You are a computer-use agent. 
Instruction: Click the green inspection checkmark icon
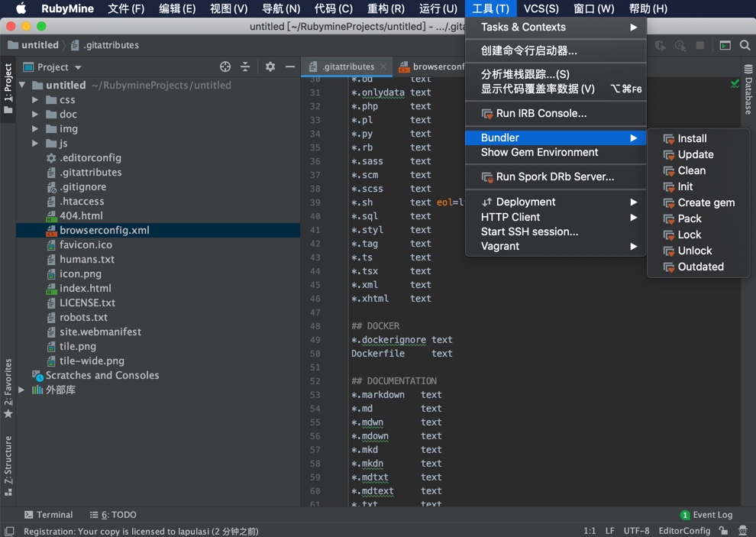pyautogui.click(x=735, y=84)
